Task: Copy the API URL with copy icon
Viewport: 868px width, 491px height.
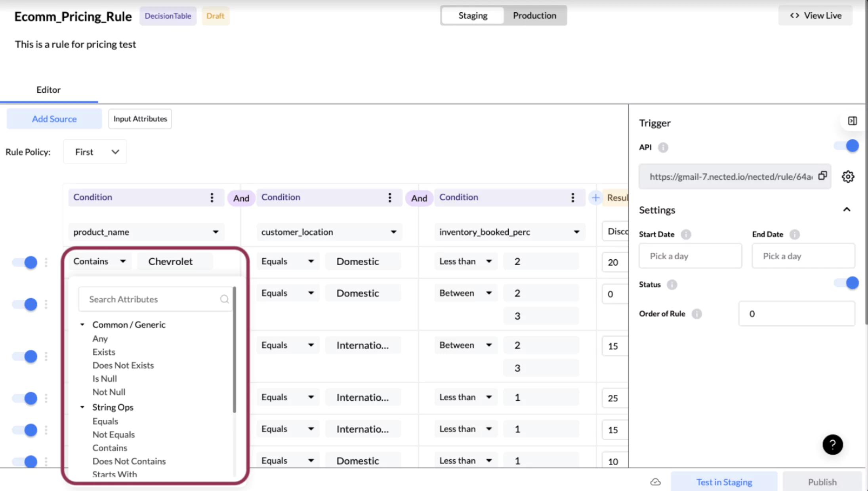Action: 822,176
